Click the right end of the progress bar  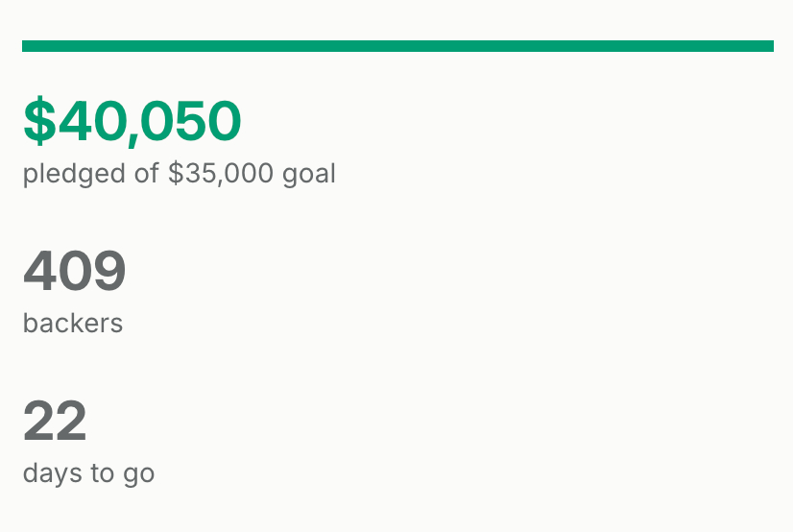pyautogui.click(x=768, y=46)
